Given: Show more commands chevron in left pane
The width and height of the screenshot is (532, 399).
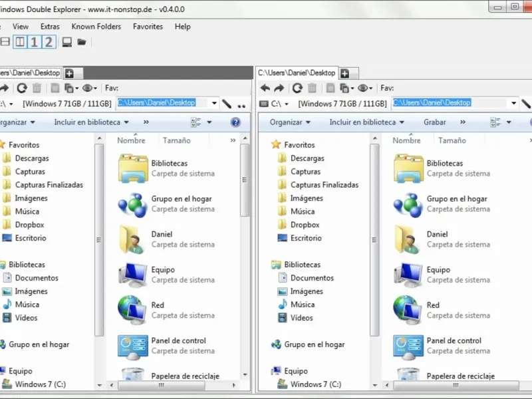Looking at the screenshot, I should pyautogui.click(x=146, y=122).
